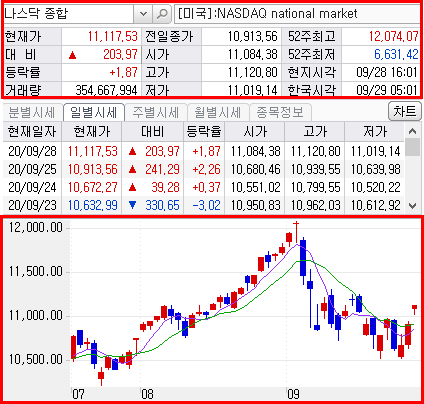Switch to the 분별시세 tab
Viewport: 424px width, 404px height.
[x=32, y=112]
